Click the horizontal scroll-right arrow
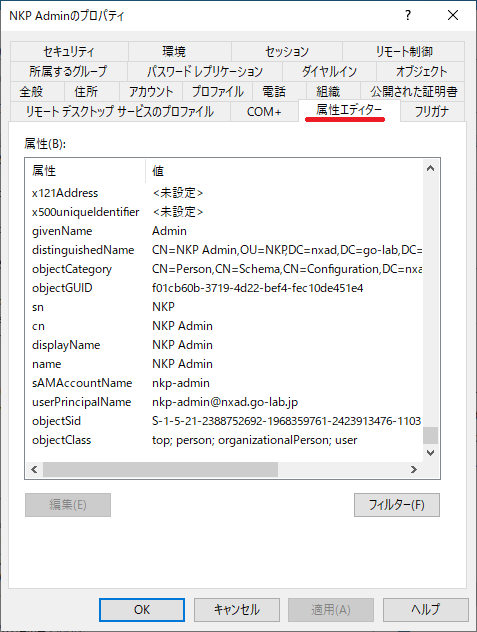 tap(414, 470)
